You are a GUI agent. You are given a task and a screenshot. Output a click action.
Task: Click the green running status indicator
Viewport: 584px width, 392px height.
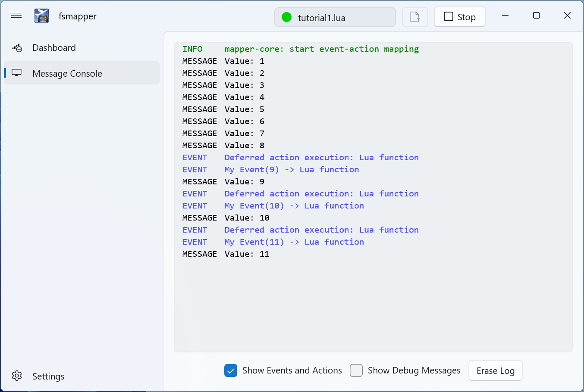coord(286,17)
